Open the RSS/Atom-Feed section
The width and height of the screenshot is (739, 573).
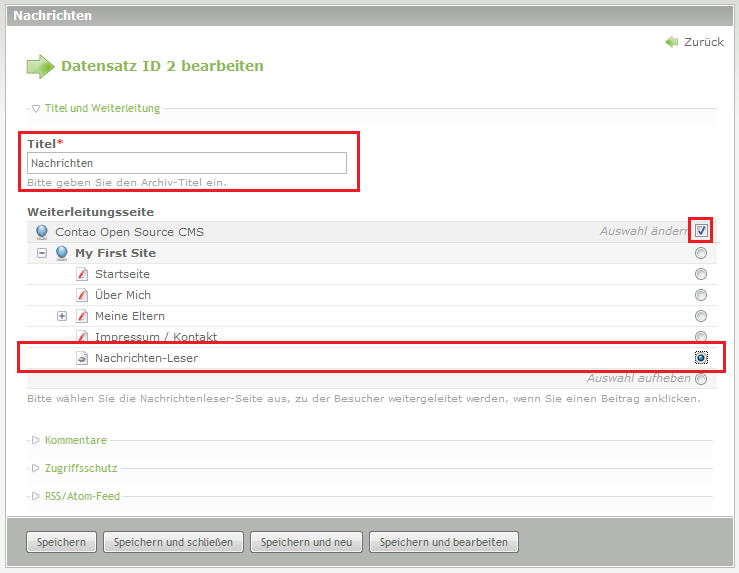point(84,496)
